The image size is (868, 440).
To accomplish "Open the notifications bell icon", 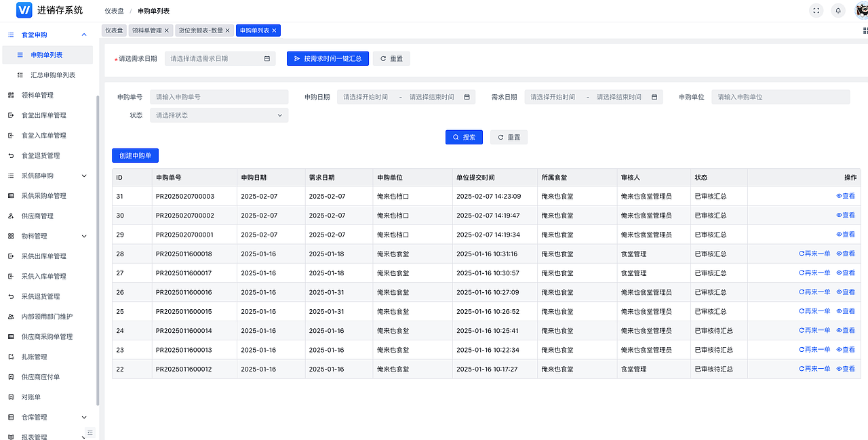I will [x=837, y=11].
